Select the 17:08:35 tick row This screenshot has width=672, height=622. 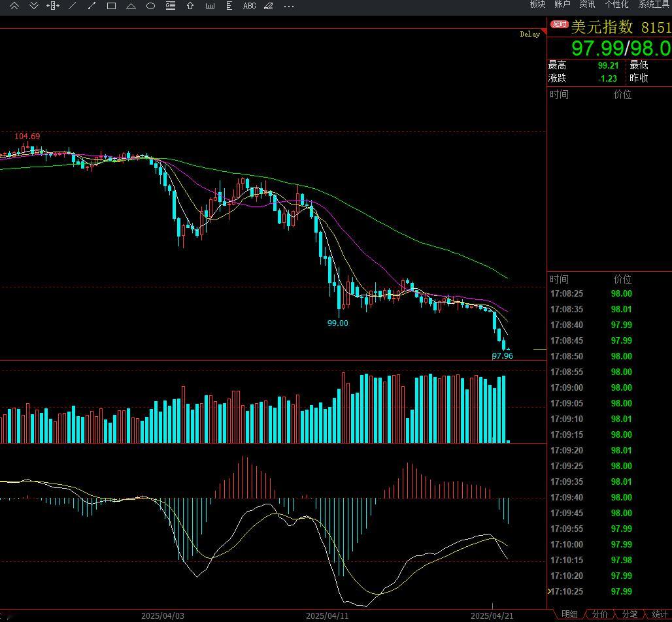pyautogui.click(x=609, y=309)
